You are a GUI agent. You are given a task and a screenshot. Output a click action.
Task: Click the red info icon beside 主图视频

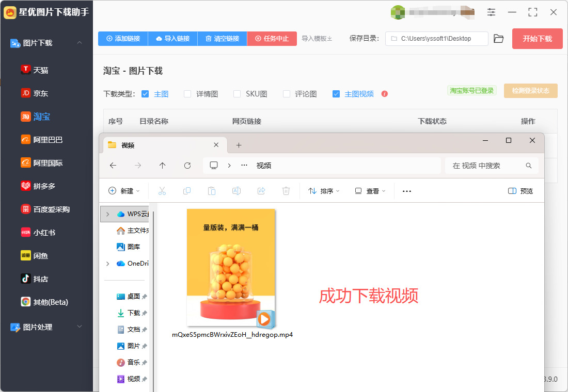pos(385,94)
